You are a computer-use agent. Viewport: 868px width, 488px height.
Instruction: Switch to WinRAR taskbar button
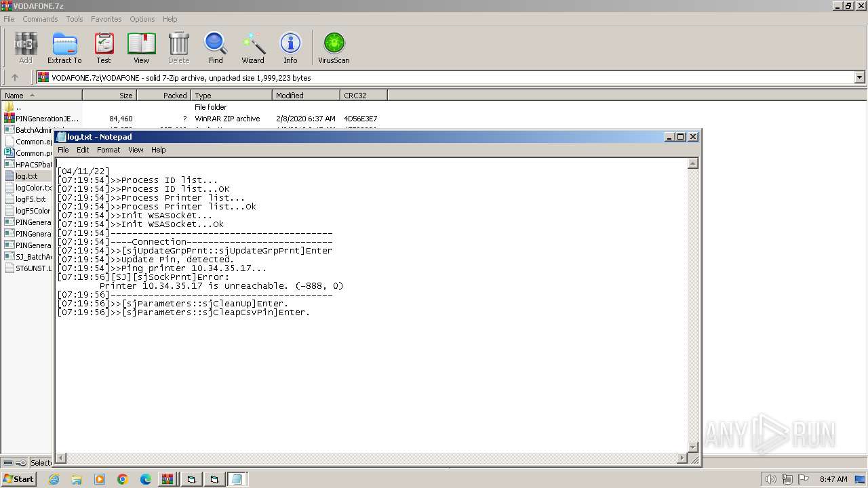point(167,479)
